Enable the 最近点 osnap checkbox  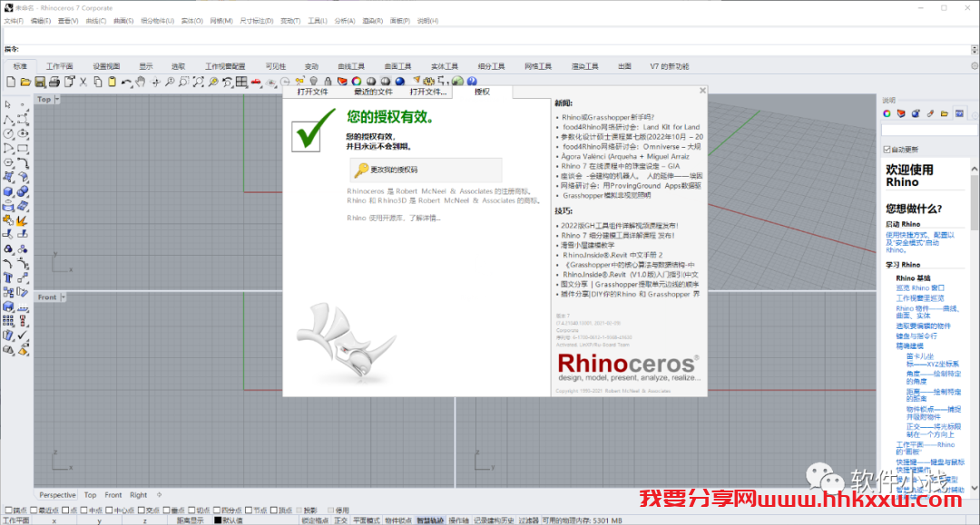(x=34, y=510)
